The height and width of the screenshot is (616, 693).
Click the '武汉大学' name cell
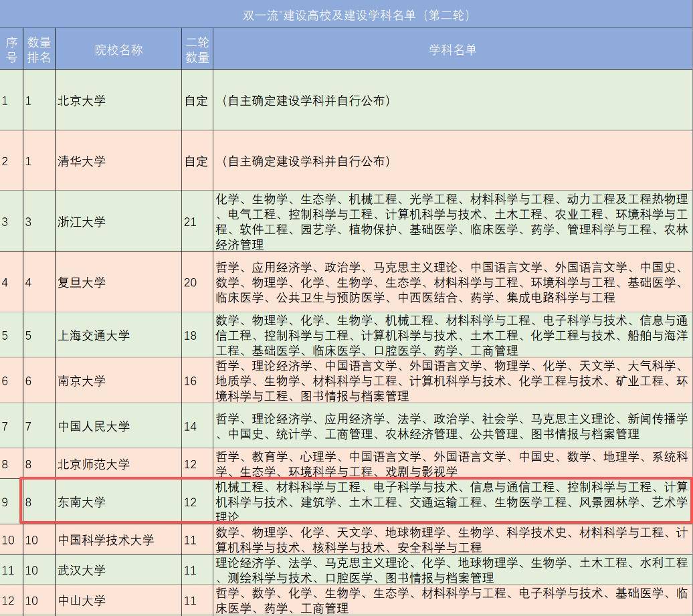82,571
